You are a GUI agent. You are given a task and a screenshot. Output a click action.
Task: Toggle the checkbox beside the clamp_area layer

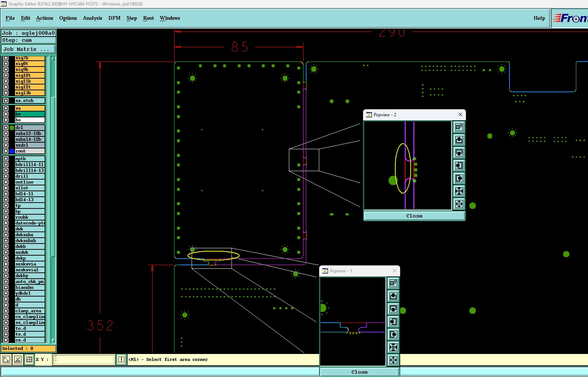coord(6,311)
